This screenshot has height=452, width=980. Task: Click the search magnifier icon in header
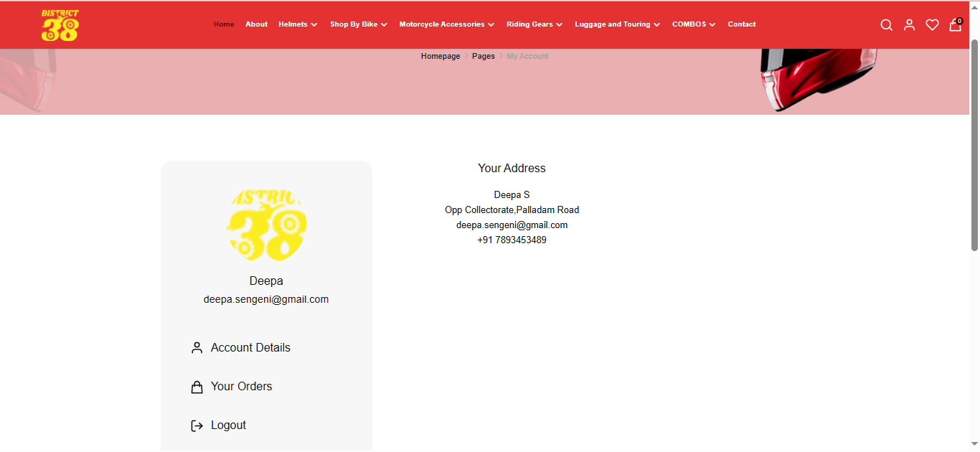pyautogui.click(x=886, y=25)
